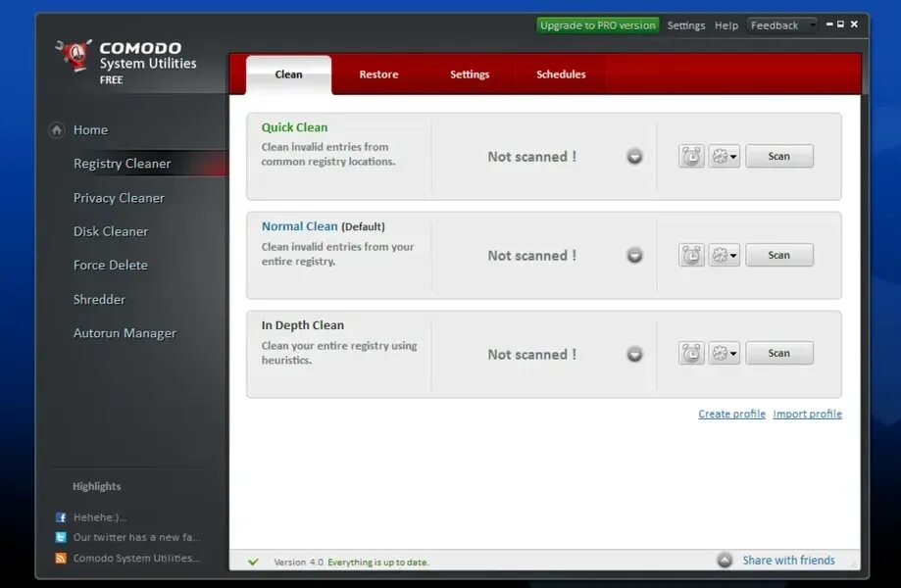901x588 pixels.
Task: Open gear options dropdown for Normal Clean
Action: [x=724, y=255]
